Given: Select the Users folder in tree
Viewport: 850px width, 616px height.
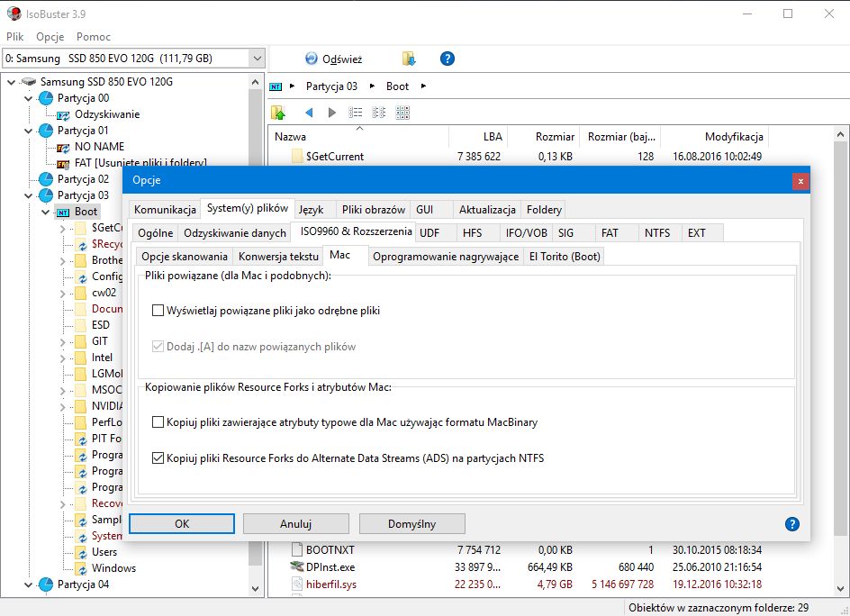Looking at the screenshot, I should pyautogui.click(x=104, y=551).
